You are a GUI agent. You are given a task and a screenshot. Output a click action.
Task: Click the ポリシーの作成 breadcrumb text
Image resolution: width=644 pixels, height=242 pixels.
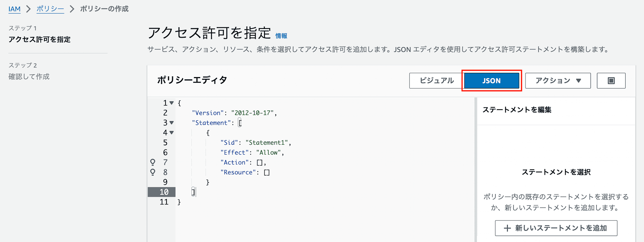(104, 9)
